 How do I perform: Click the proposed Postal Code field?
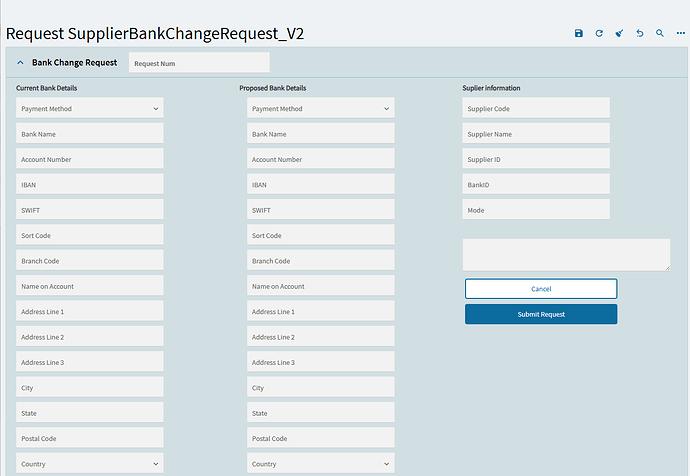(320, 438)
